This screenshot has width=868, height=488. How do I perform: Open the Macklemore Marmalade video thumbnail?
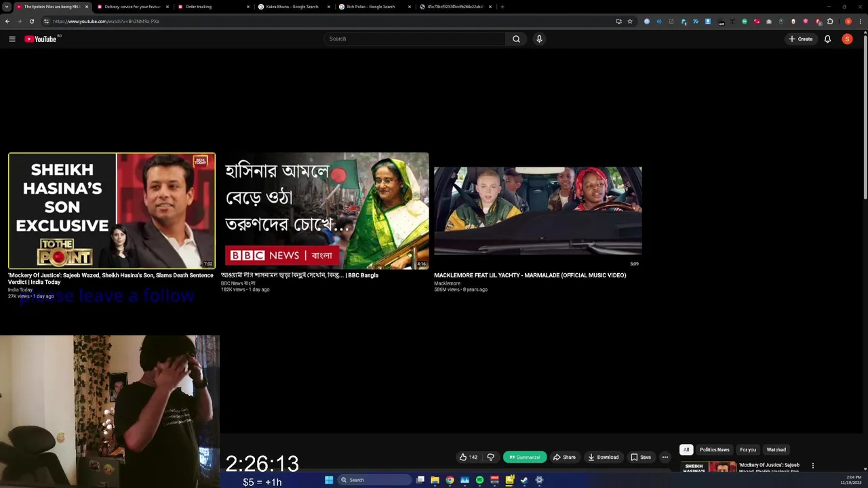538,211
